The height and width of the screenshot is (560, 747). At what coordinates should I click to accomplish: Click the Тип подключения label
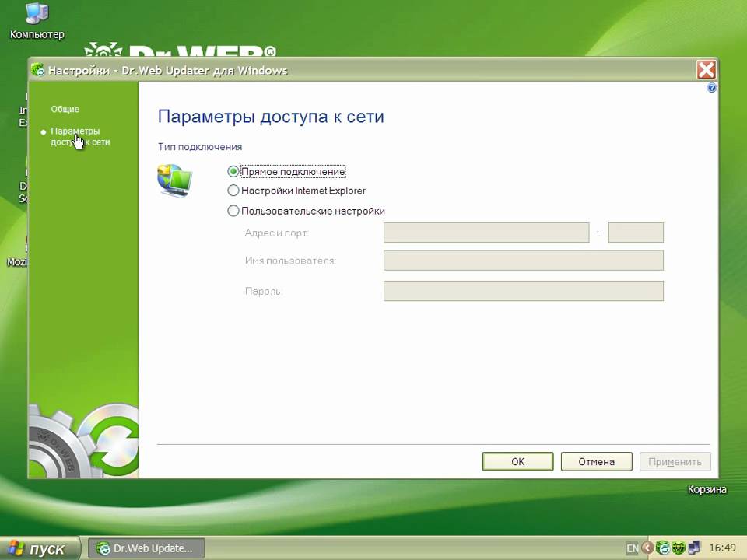(200, 147)
